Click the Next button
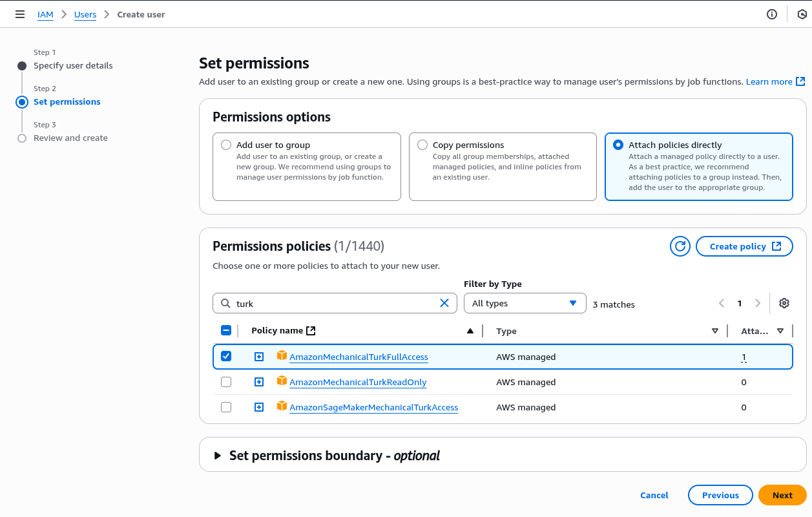 coord(782,495)
